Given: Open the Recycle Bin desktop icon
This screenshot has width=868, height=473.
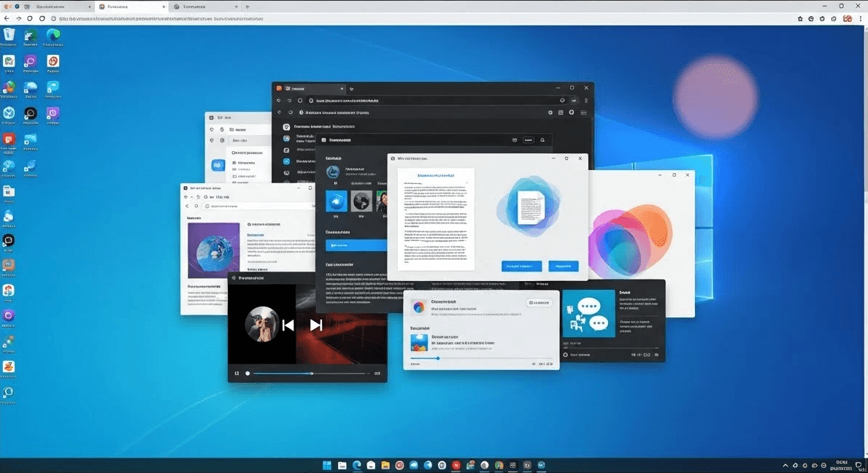Looking at the screenshot, I should coord(9,36).
